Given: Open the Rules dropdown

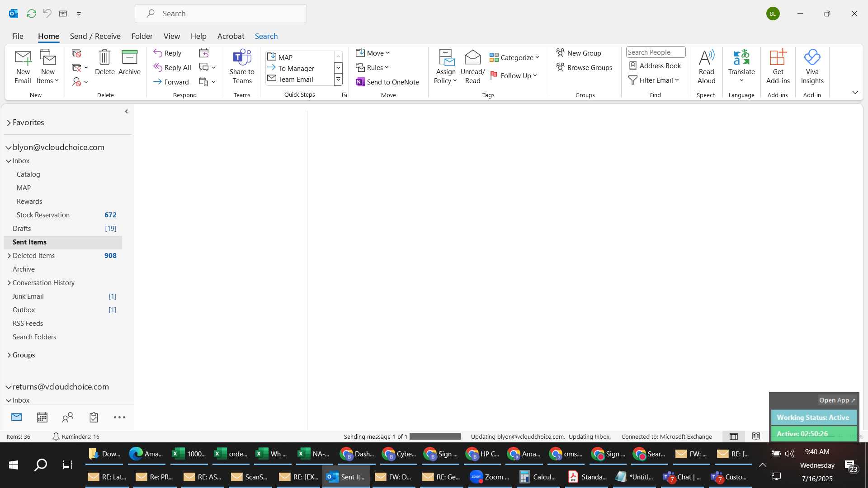Looking at the screenshot, I should click(x=372, y=67).
